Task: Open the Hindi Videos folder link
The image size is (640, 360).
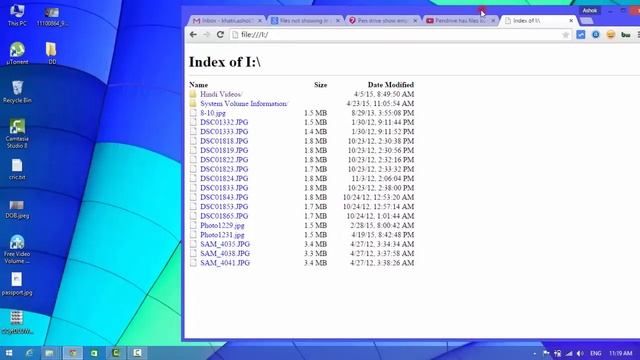Action: click(221, 94)
